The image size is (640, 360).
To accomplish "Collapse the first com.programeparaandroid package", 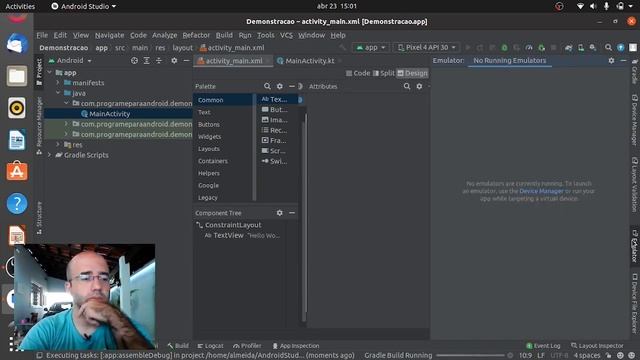I will tap(66, 103).
